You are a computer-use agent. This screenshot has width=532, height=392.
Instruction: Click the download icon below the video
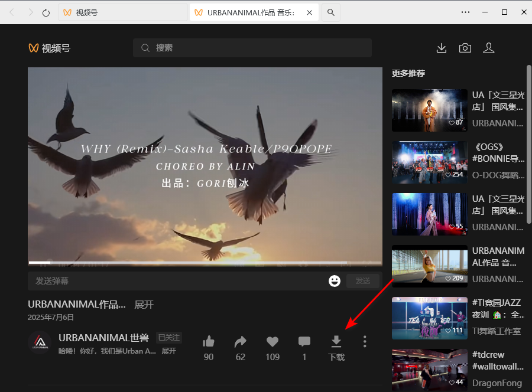pyautogui.click(x=336, y=342)
